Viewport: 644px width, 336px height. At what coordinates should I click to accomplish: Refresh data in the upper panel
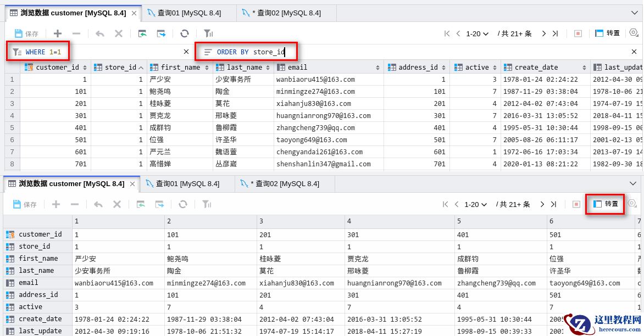(185, 33)
